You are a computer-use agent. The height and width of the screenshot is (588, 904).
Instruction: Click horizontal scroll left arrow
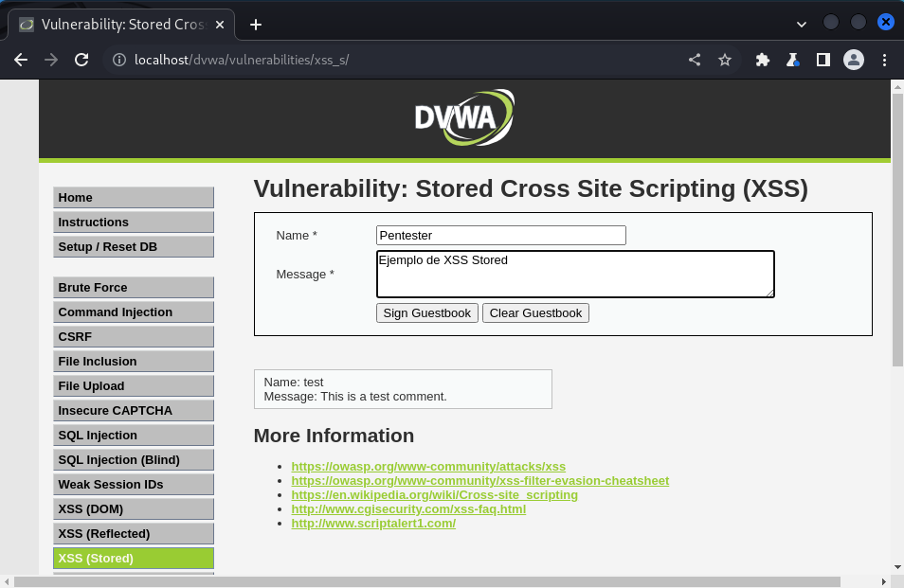[7, 581]
